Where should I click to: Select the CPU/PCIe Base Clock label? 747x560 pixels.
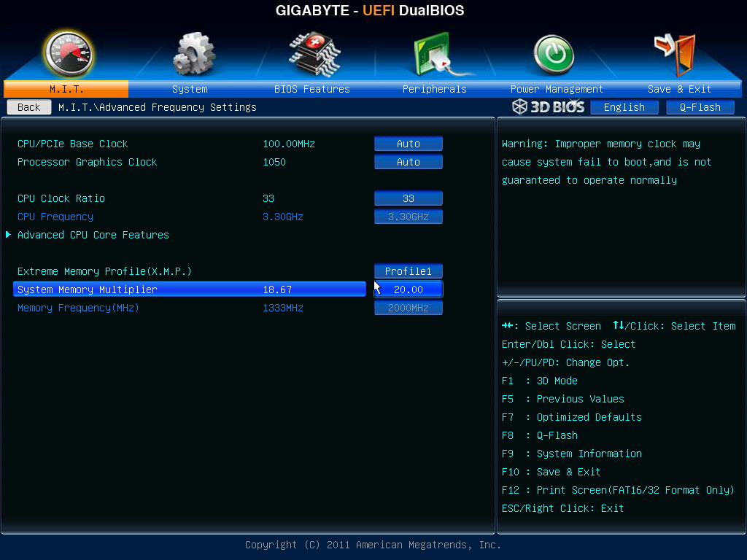[72, 144]
